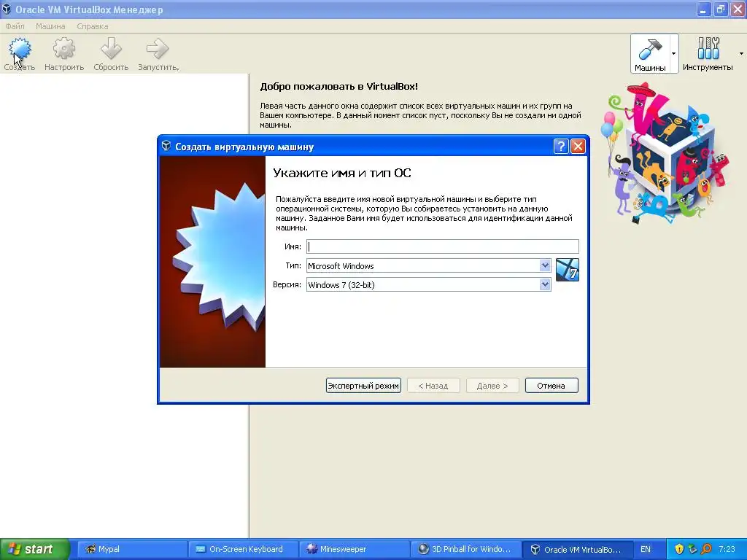Click the dialog help question mark button
The image size is (747, 560).
pyautogui.click(x=561, y=146)
